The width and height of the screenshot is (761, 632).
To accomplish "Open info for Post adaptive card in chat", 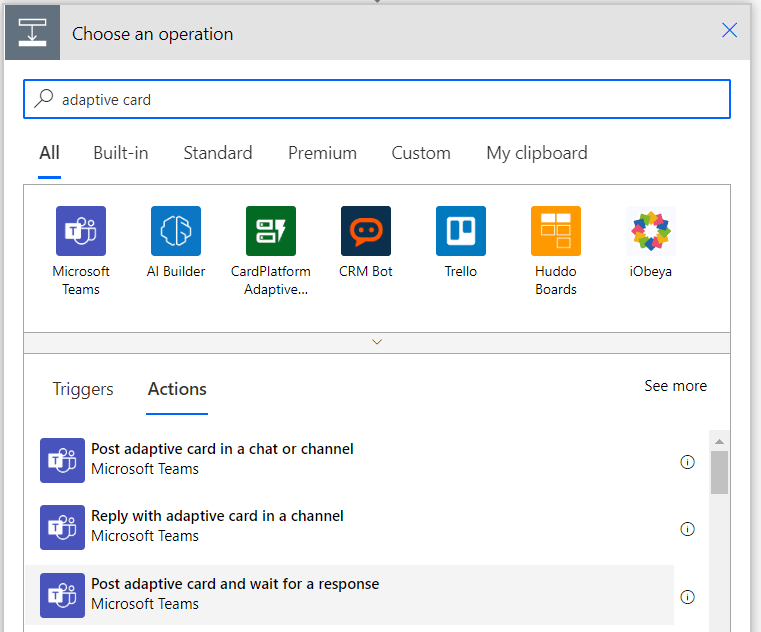I will pyautogui.click(x=687, y=462).
